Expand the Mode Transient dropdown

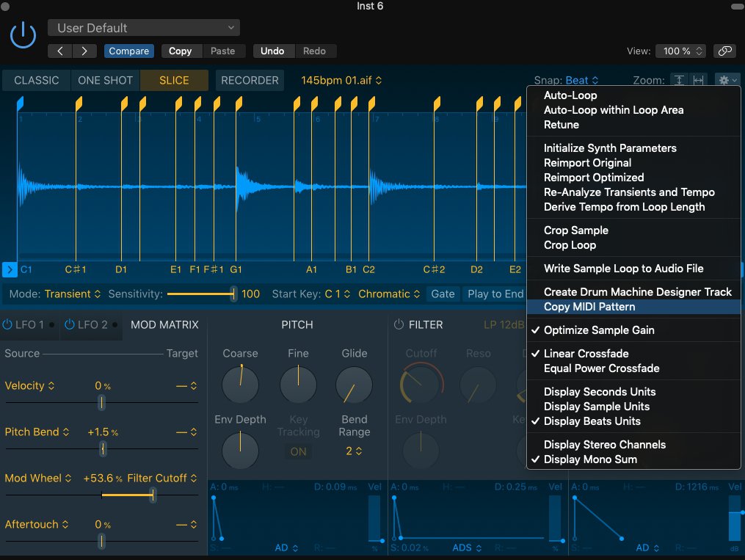tap(73, 294)
